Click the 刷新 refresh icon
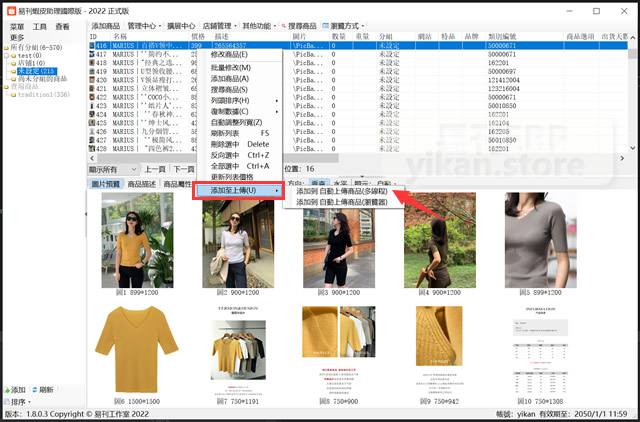The image size is (640, 422). (36, 389)
